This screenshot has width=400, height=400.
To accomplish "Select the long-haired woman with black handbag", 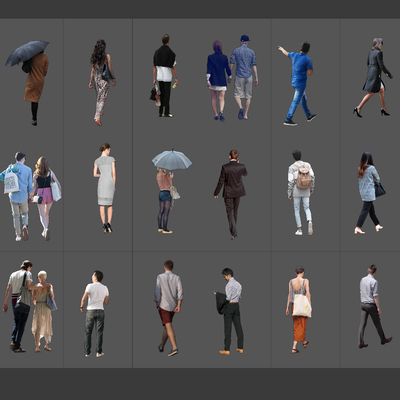I will [x=370, y=193].
